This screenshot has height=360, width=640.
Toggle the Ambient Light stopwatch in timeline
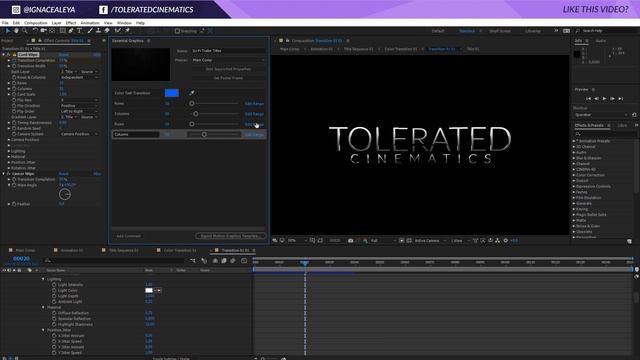click(x=54, y=302)
